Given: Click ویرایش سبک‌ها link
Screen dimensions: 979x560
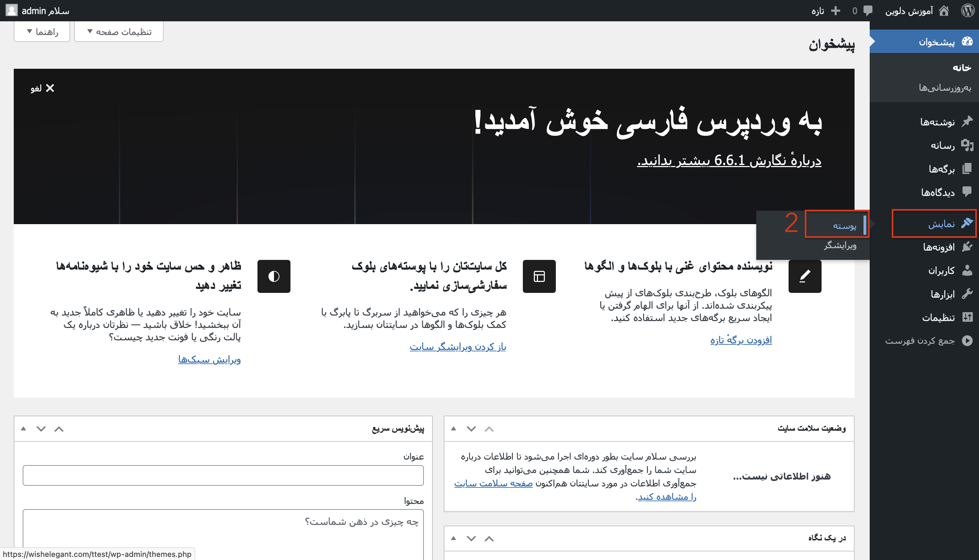Looking at the screenshot, I should tap(210, 359).
